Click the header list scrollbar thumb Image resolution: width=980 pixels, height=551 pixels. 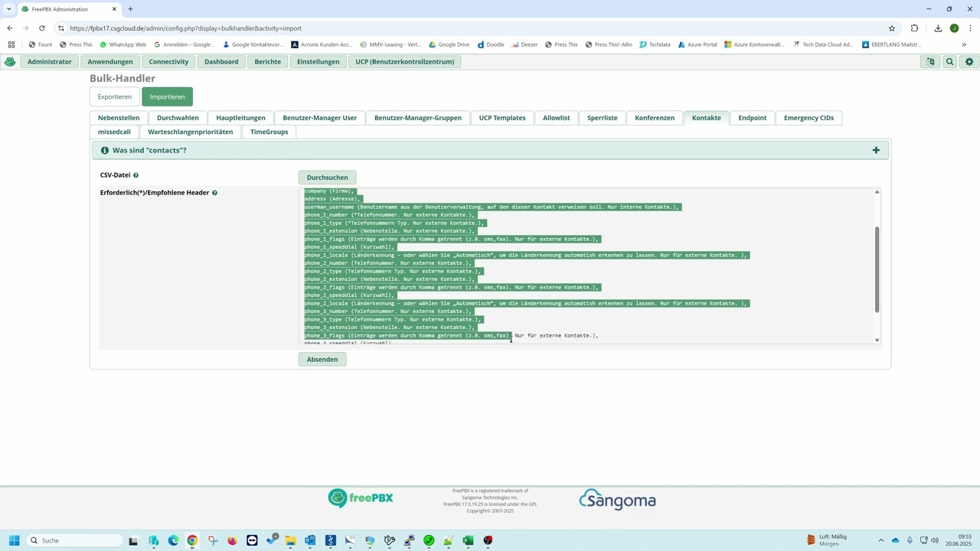point(877,269)
